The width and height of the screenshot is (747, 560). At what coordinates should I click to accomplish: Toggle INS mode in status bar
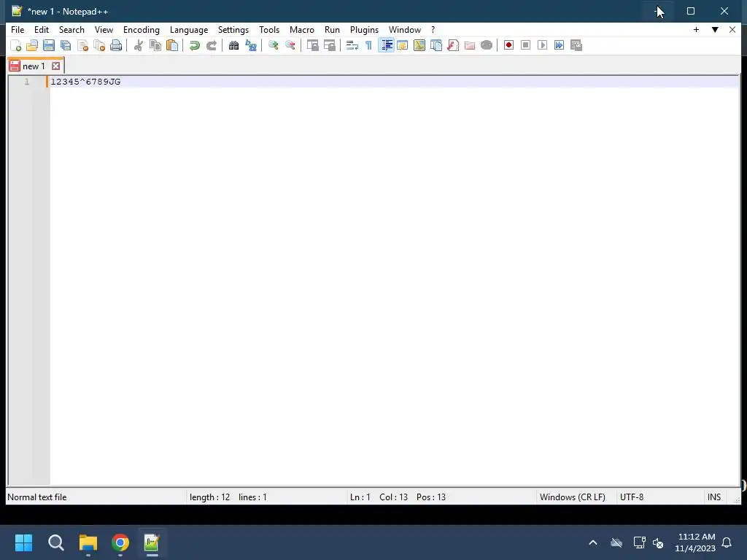pyautogui.click(x=713, y=497)
